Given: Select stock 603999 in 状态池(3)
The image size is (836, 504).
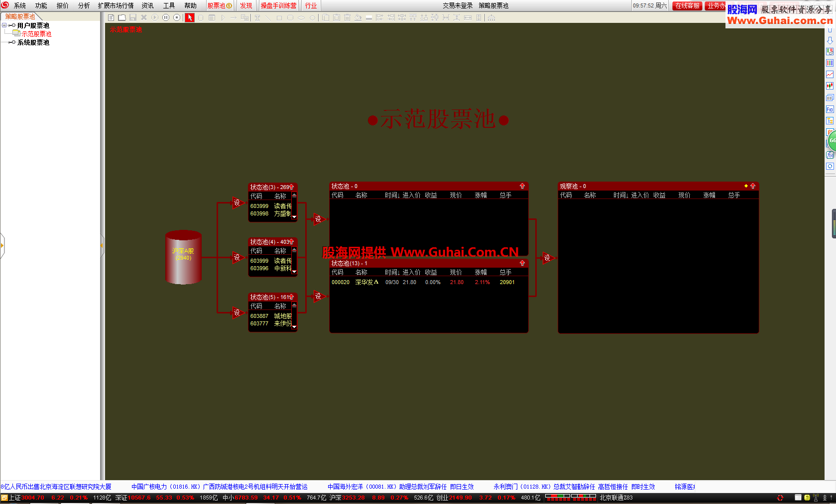Looking at the screenshot, I should pyautogui.click(x=270, y=206).
